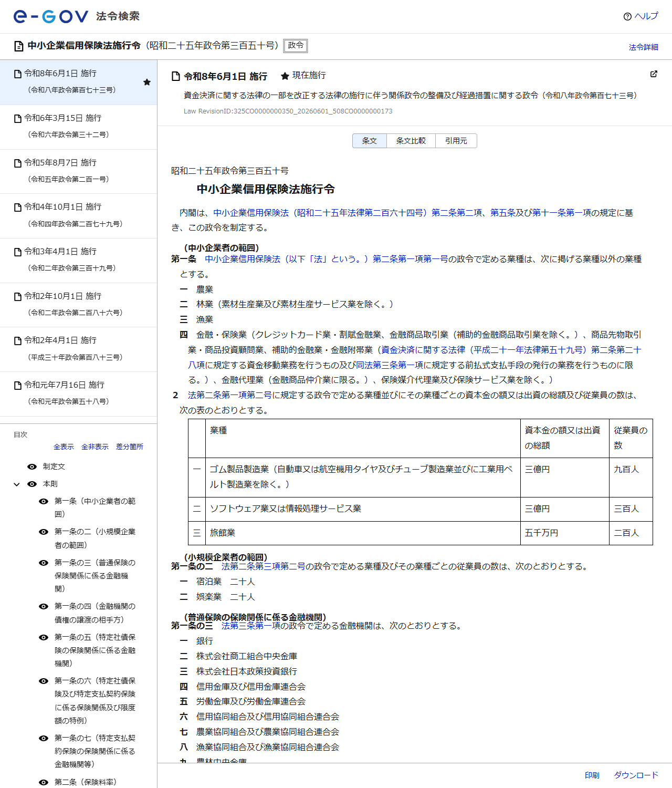Image resolution: width=672 pixels, height=788 pixels.
Task: Click 全表示 in the table of contents
Action: pyautogui.click(x=64, y=447)
